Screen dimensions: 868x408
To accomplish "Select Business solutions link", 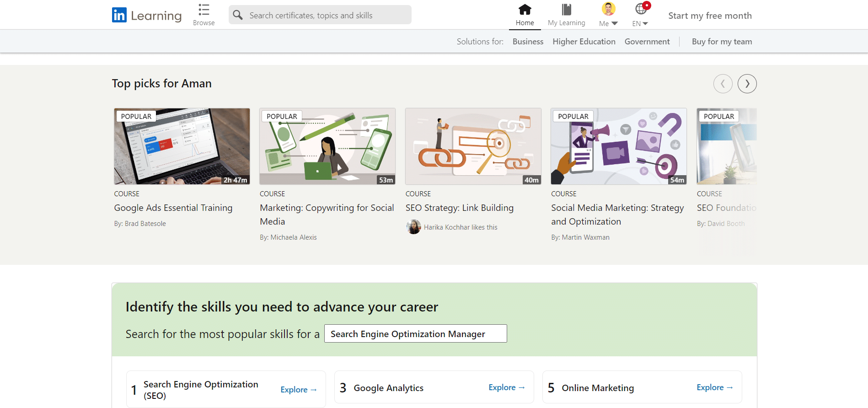I will coord(528,42).
